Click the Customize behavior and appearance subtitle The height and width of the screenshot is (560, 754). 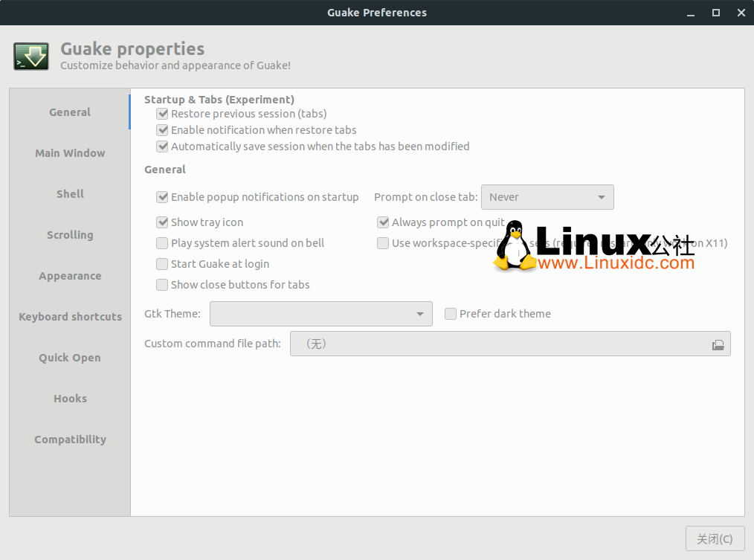(175, 65)
